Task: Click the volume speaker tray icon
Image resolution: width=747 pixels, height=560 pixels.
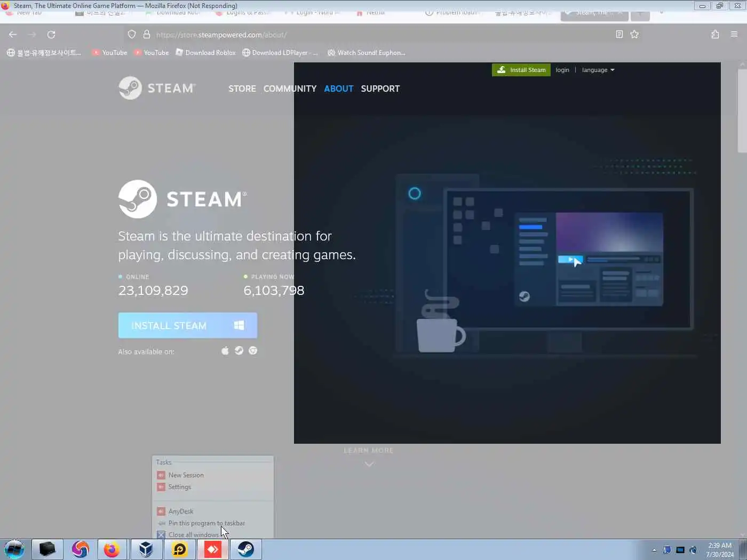Action: pyautogui.click(x=693, y=550)
